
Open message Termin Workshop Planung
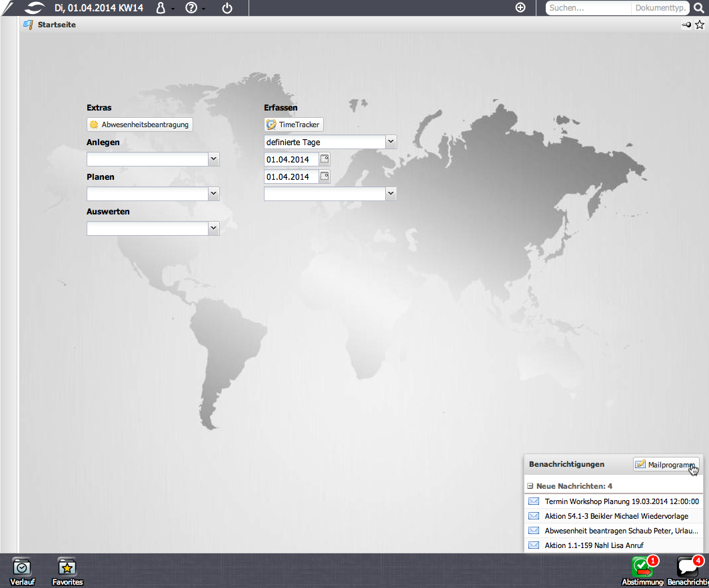[621, 501]
